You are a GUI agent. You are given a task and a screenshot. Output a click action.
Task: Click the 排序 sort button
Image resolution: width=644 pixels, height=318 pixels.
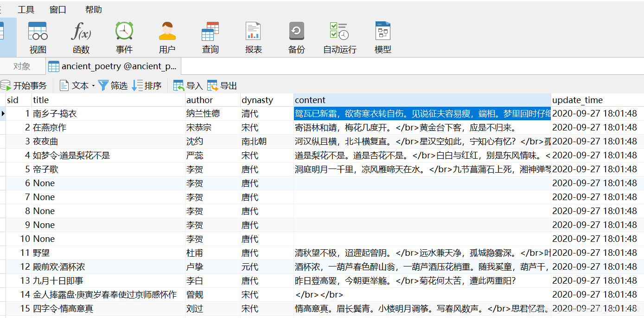147,85
